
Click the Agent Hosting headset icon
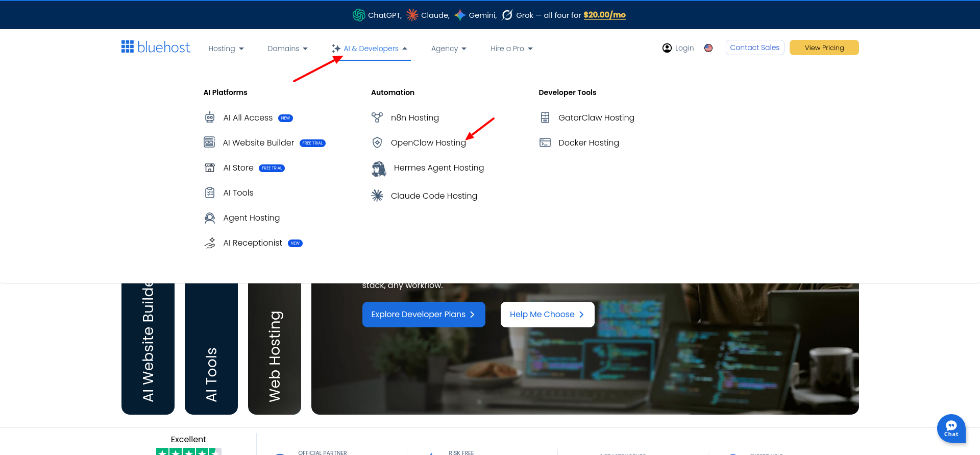(210, 218)
